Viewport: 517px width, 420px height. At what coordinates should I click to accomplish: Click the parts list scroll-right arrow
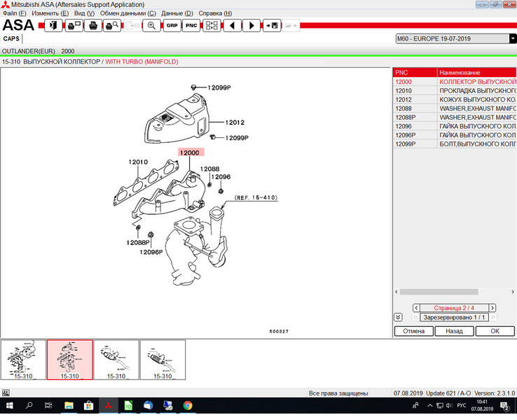pos(513,292)
